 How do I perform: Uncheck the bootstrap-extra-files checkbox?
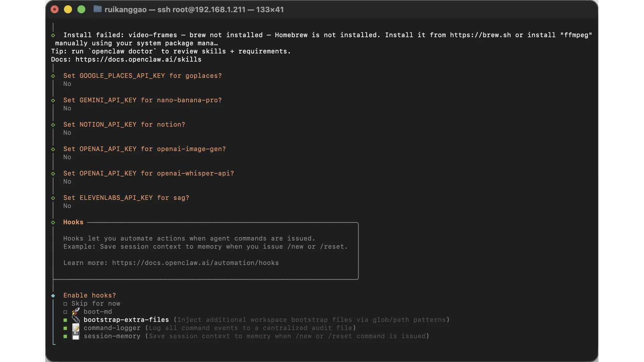(x=65, y=320)
